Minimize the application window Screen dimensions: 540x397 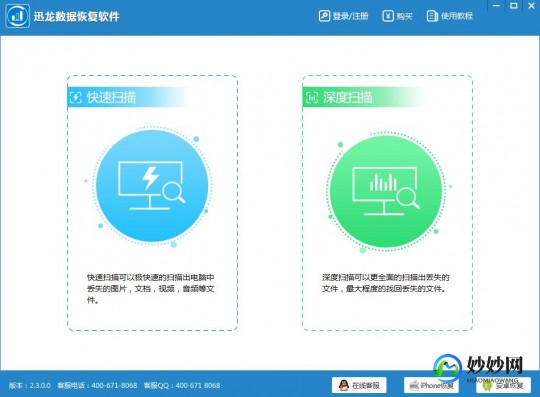click(496, 6)
